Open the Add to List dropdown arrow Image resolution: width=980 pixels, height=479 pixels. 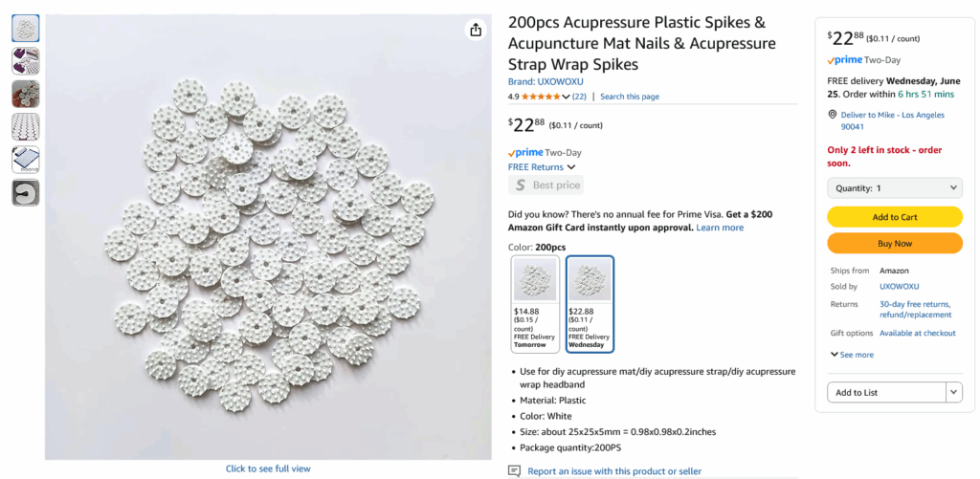(953, 392)
